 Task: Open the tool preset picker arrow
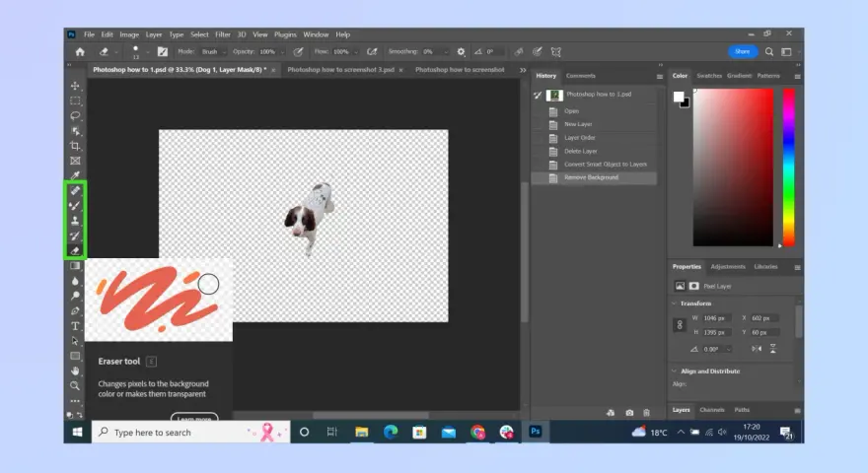tap(116, 52)
